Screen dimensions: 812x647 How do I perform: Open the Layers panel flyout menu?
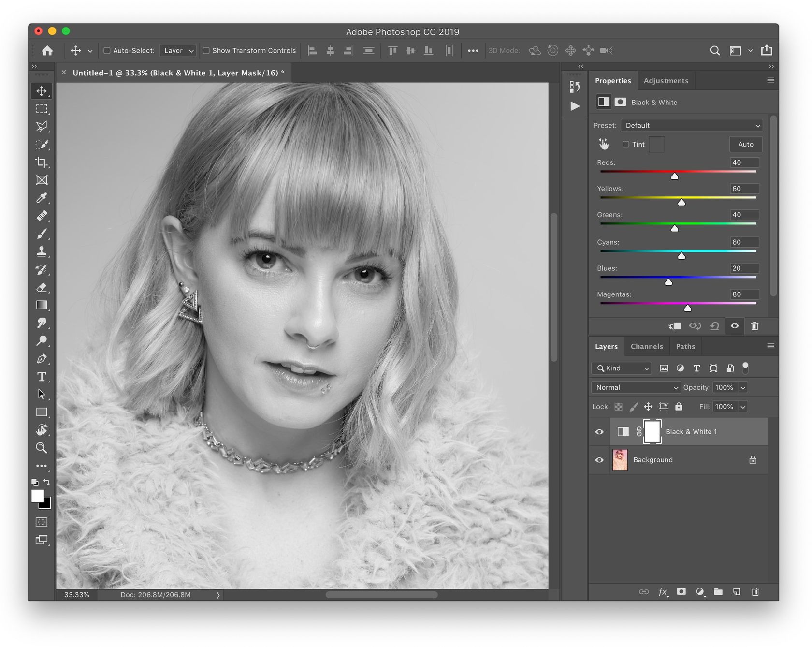[770, 346]
